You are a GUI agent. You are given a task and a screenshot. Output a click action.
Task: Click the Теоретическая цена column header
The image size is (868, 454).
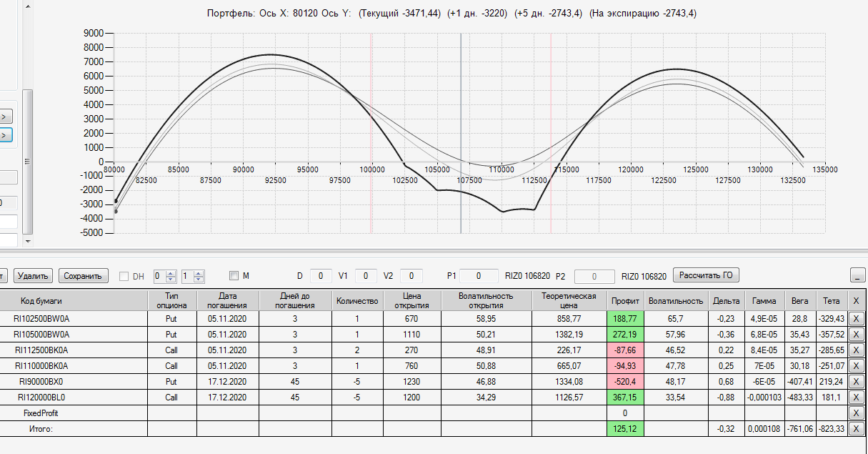click(569, 300)
